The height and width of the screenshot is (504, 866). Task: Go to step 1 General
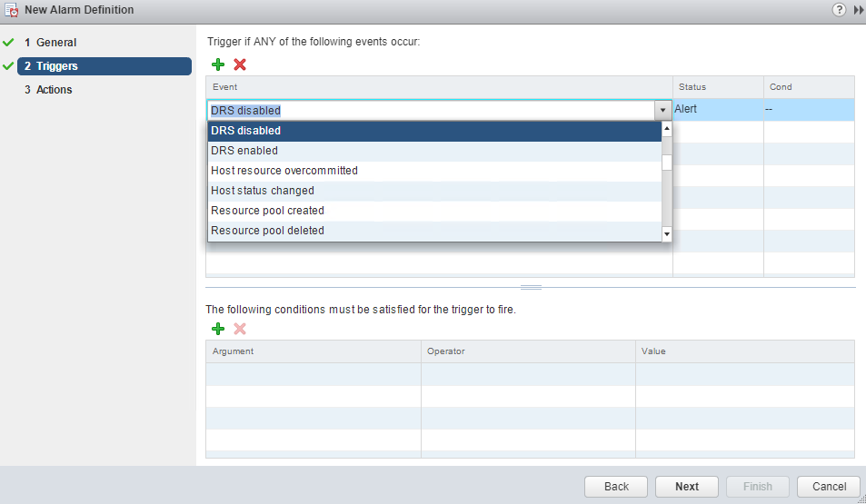click(56, 43)
